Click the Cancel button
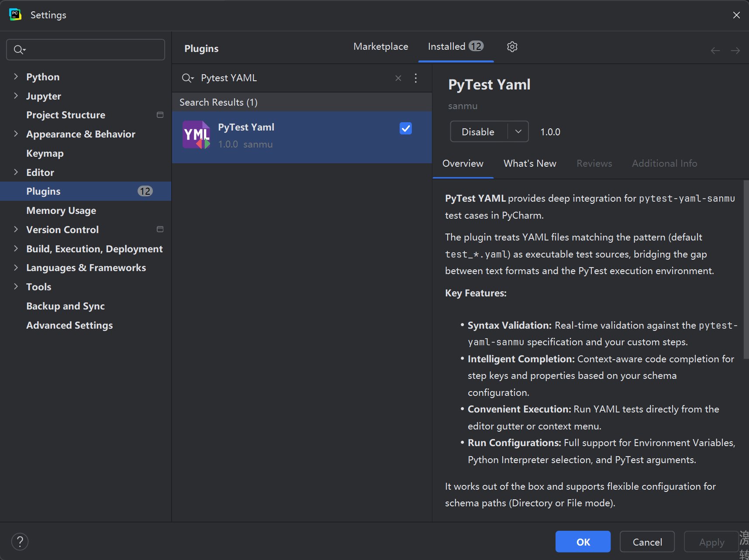749x560 pixels. click(647, 542)
